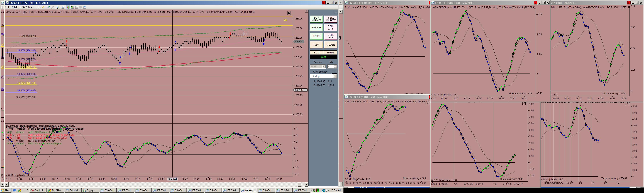Click the 61.80% (1258.81) Fibonacci level label
The width and height of the screenshot is (644, 193).
pyautogui.click(x=26, y=74)
